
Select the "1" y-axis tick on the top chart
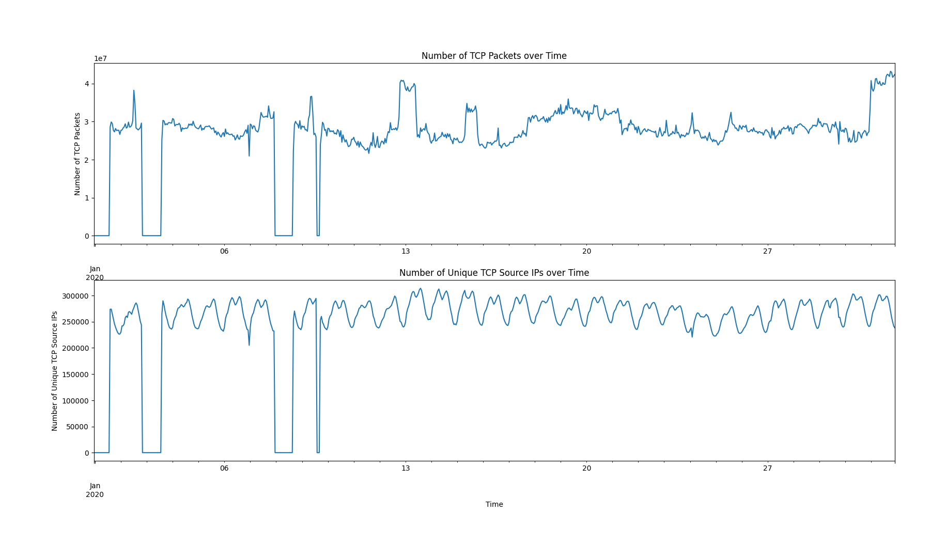87,198
